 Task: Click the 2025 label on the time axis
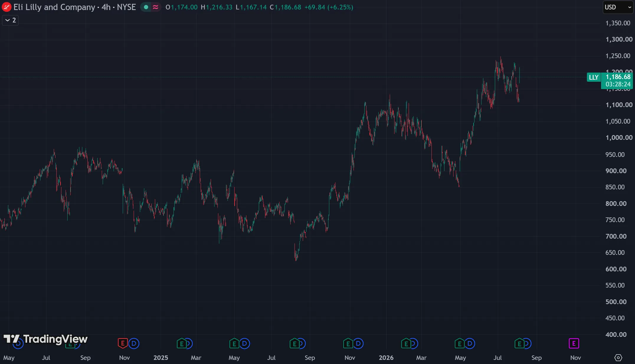click(161, 358)
